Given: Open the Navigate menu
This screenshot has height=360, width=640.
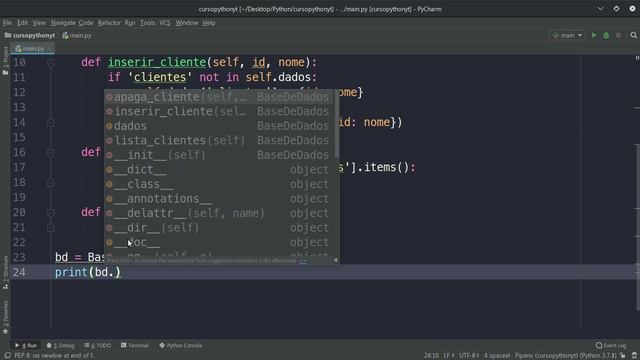Looking at the screenshot, I should click(63, 23).
